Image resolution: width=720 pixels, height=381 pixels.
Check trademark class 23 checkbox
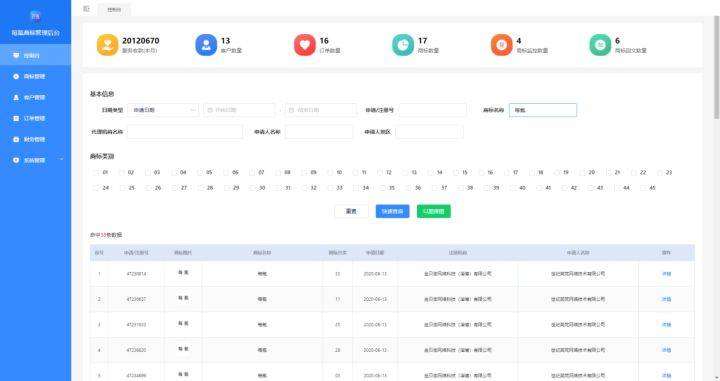coord(660,173)
